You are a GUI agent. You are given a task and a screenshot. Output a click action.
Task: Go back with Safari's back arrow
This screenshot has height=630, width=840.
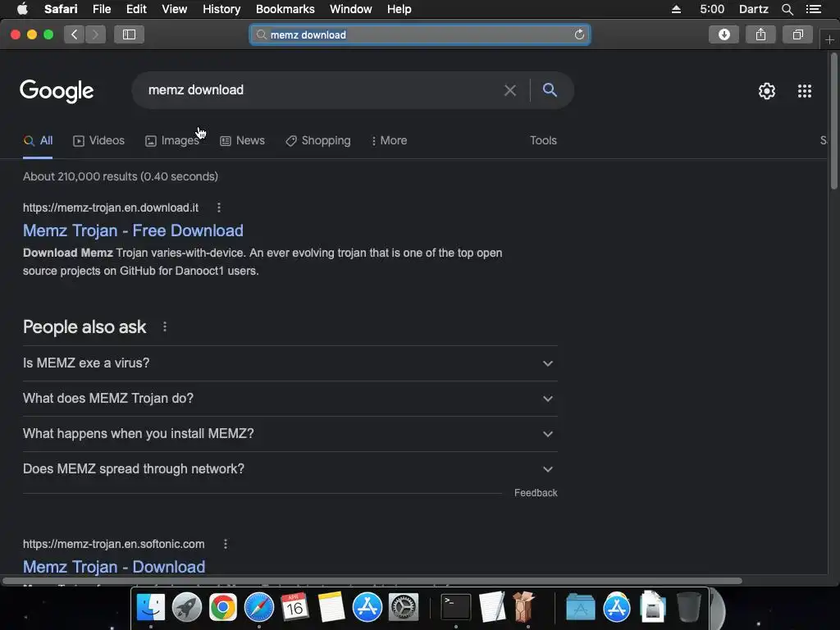[x=75, y=34]
